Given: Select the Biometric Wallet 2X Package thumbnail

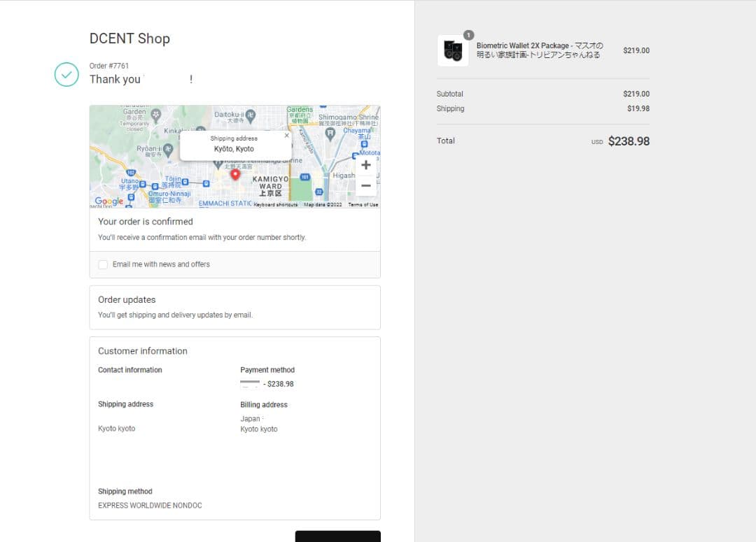Looking at the screenshot, I should (x=453, y=50).
